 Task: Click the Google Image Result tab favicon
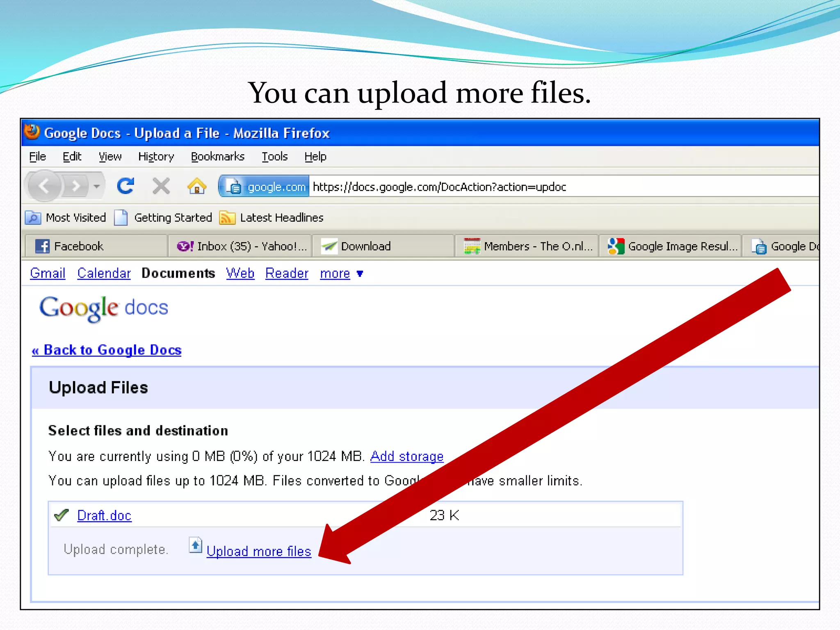click(616, 246)
